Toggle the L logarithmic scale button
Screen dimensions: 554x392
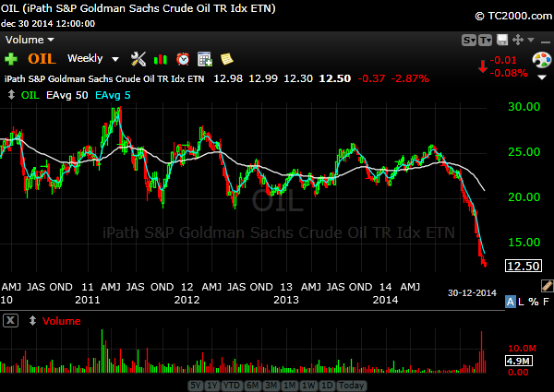(x=521, y=302)
